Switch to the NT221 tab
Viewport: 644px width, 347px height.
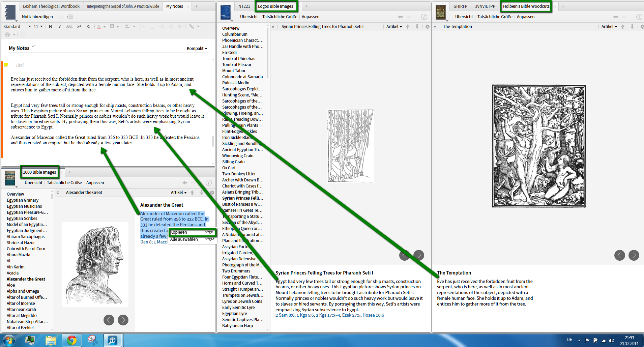tap(244, 6)
